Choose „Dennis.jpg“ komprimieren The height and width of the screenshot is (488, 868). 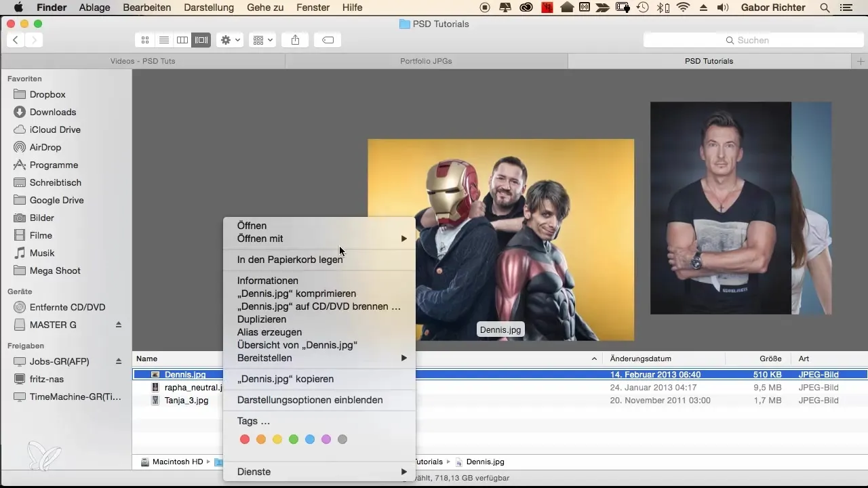tap(319, 293)
